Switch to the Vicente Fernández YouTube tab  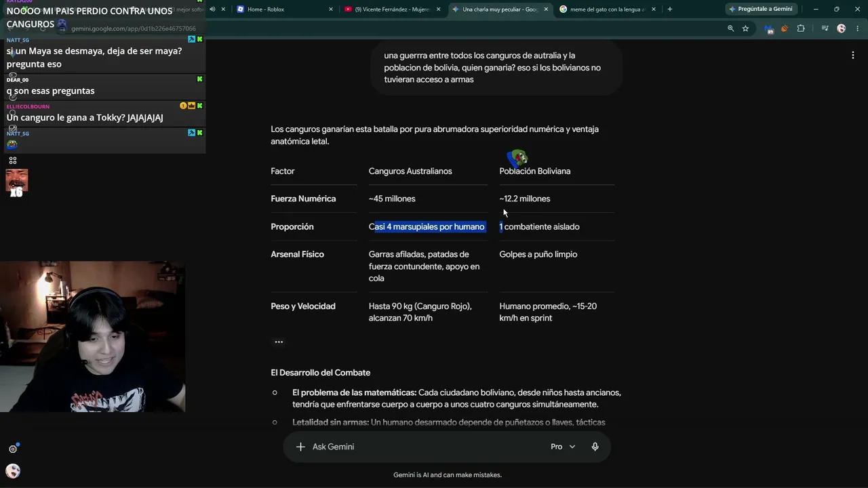point(391,9)
